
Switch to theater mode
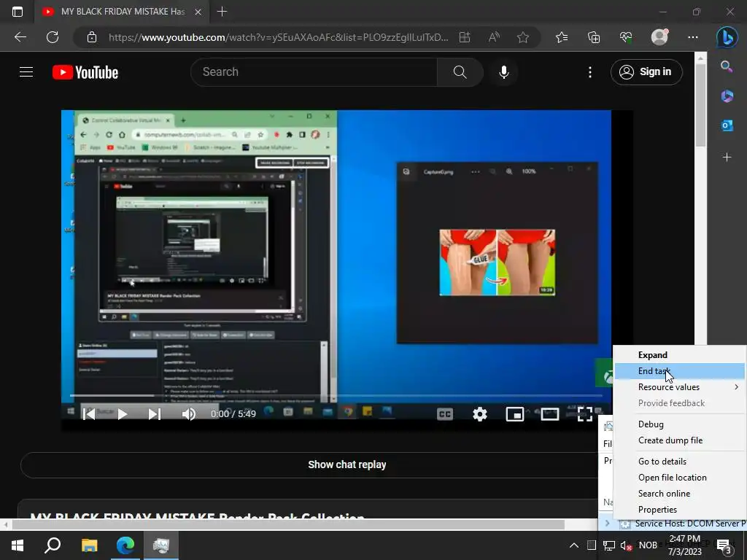550,414
